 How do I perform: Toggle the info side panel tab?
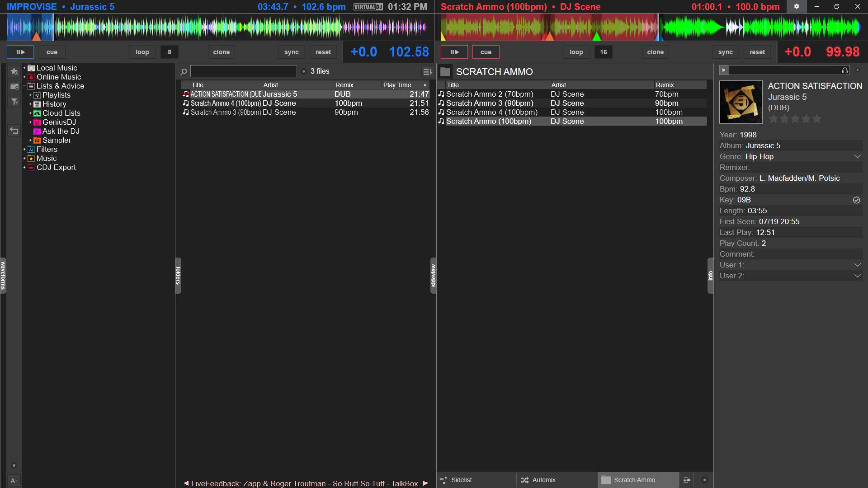pos(711,276)
